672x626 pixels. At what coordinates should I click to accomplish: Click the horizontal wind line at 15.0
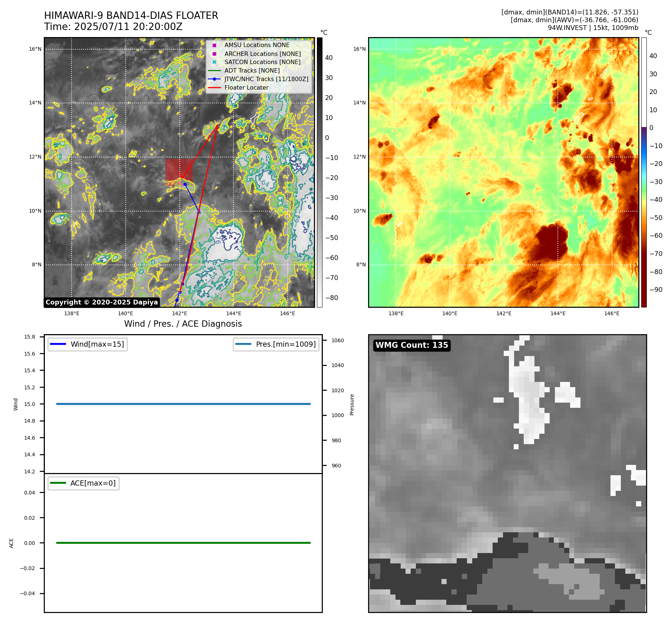tap(183, 404)
